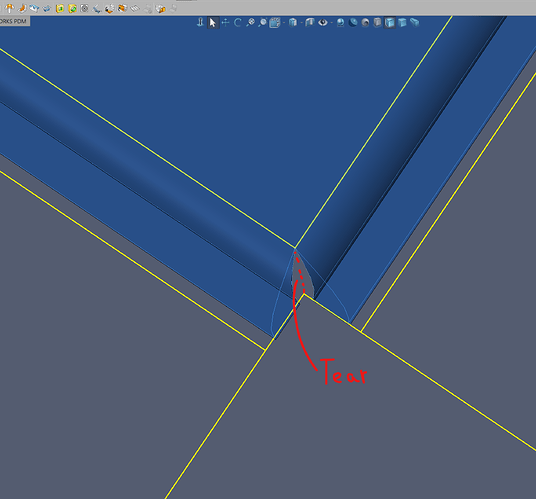
Task: Click the zoom to area magnifier icon
Action: 263,23
